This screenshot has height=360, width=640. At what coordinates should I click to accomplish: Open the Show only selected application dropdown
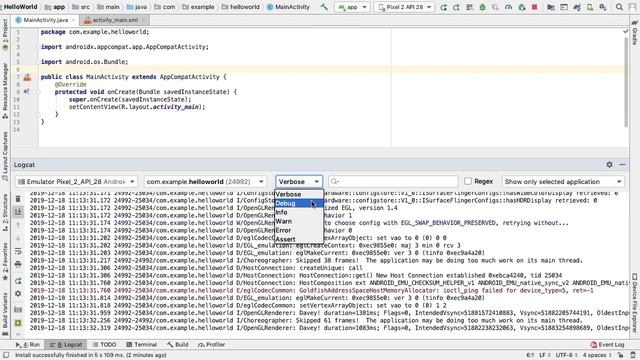pos(563,182)
